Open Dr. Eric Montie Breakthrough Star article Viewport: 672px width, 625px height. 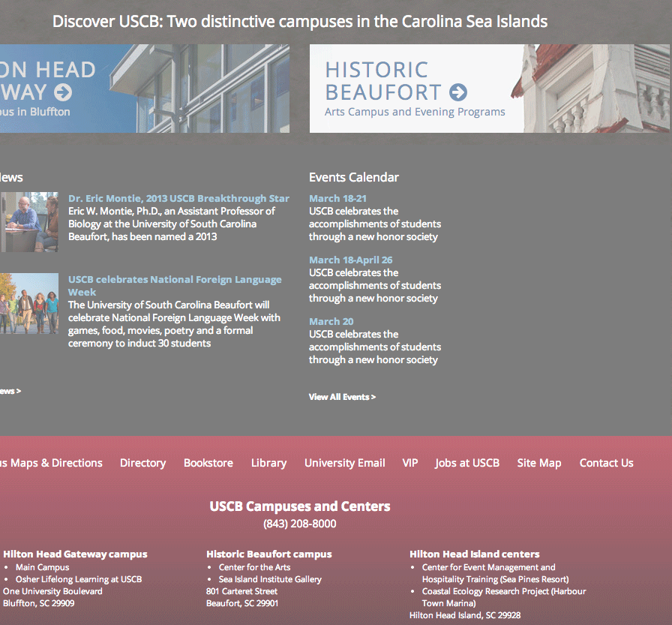pos(178,199)
